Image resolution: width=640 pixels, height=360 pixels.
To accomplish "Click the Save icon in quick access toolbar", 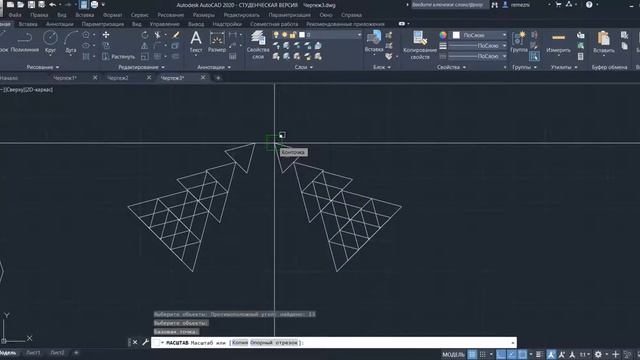I will [x=31, y=5].
